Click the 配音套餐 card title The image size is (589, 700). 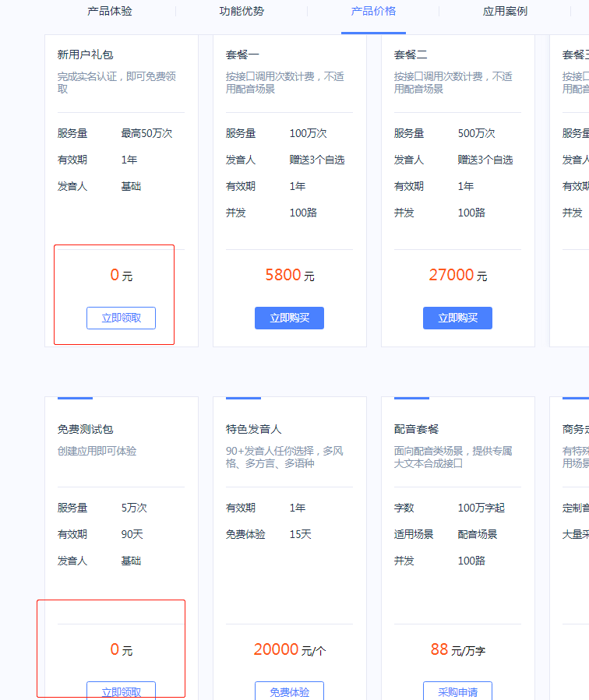click(416, 429)
